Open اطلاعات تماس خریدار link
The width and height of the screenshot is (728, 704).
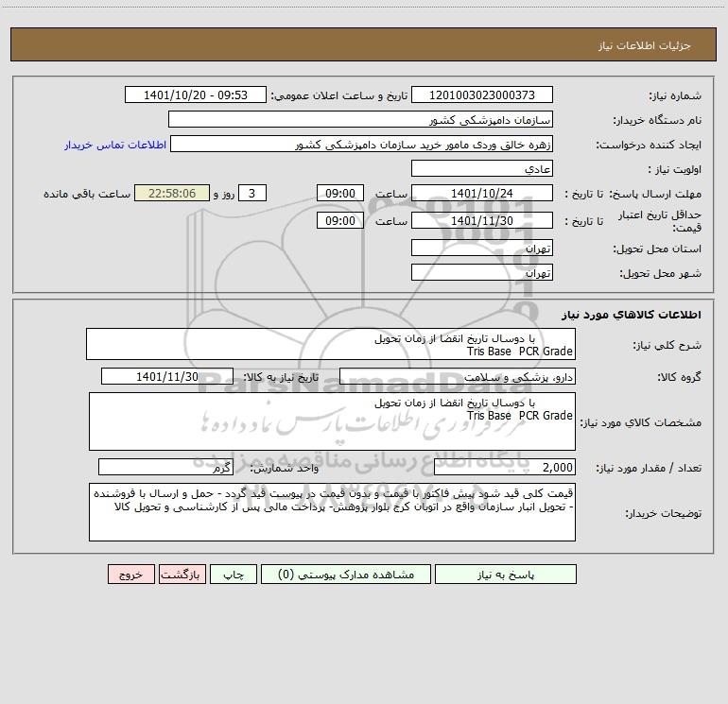(115, 145)
